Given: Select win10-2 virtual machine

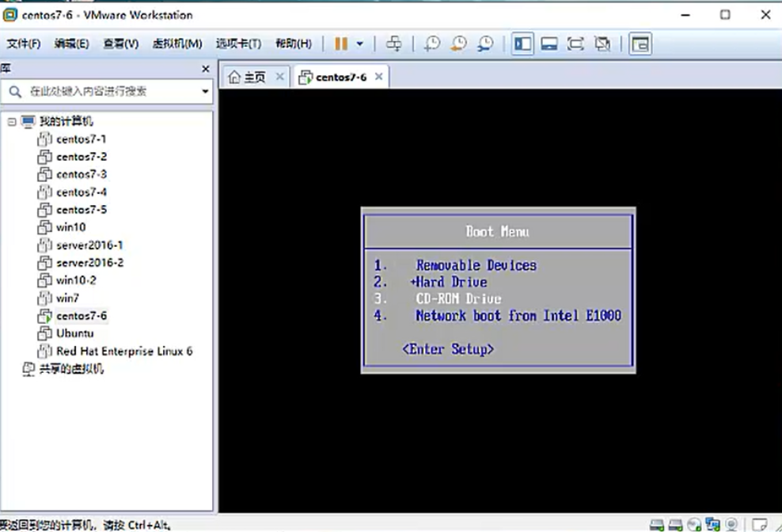Looking at the screenshot, I should point(76,280).
